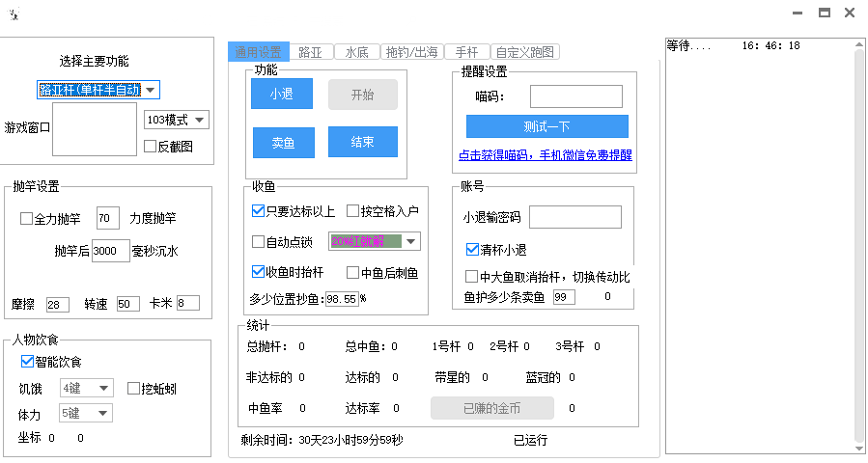Click the 喵码 input field
Image resolution: width=868 pixels, height=463 pixels.
(x=575, y=96)
